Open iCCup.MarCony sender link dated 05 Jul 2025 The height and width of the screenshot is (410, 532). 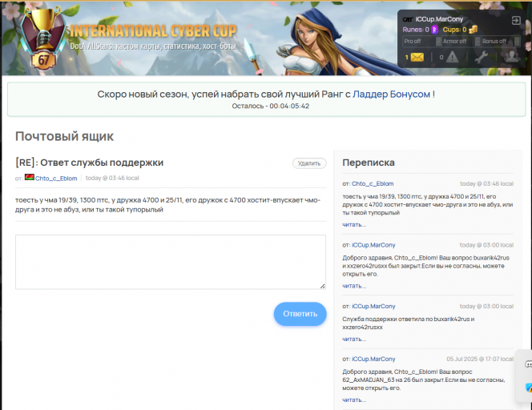pos(373,359)
